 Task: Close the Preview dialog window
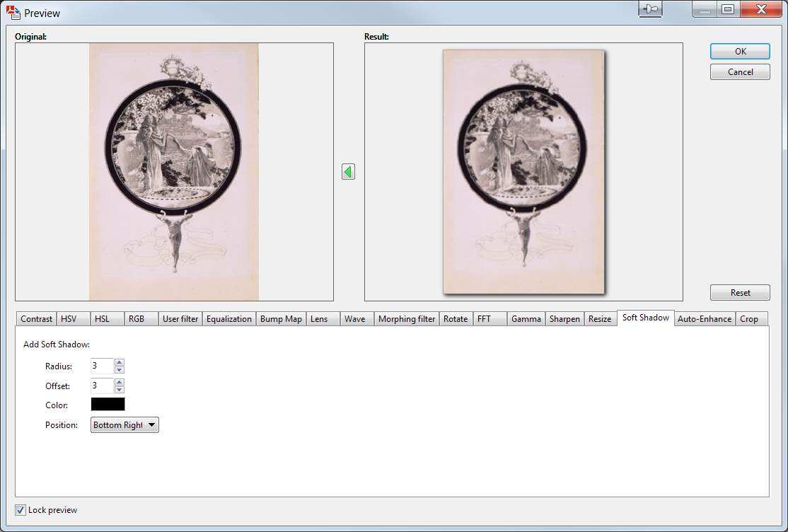pos(761,9)
